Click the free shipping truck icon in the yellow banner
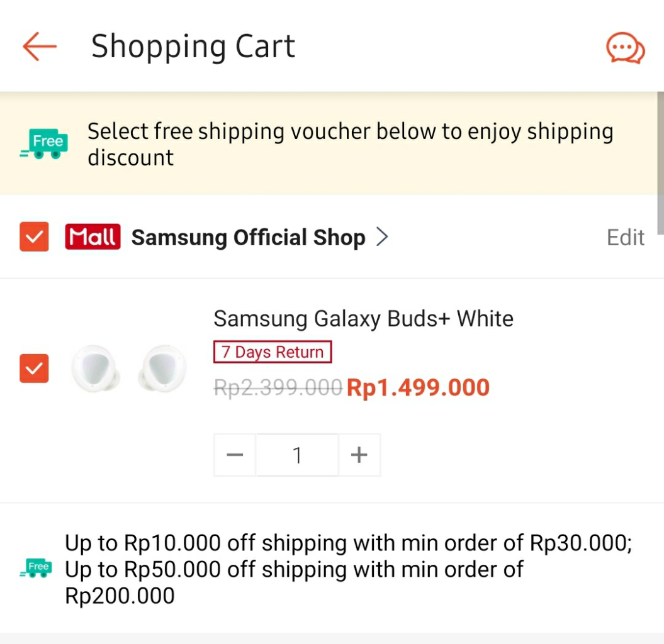This screenshot has height=644, width=664. [x=44, y=143]
